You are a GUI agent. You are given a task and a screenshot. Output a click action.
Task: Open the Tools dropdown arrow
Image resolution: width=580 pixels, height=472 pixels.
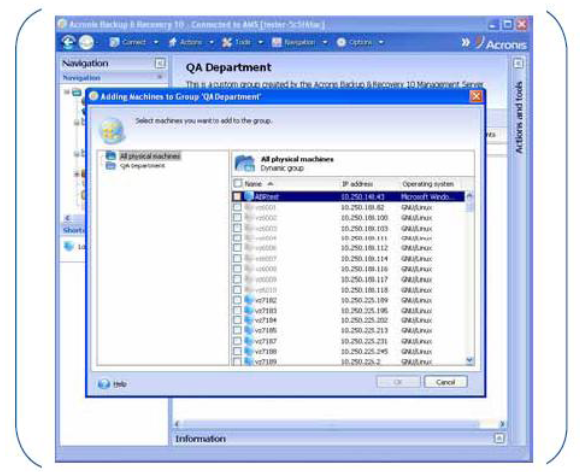(x=260, y=43)
